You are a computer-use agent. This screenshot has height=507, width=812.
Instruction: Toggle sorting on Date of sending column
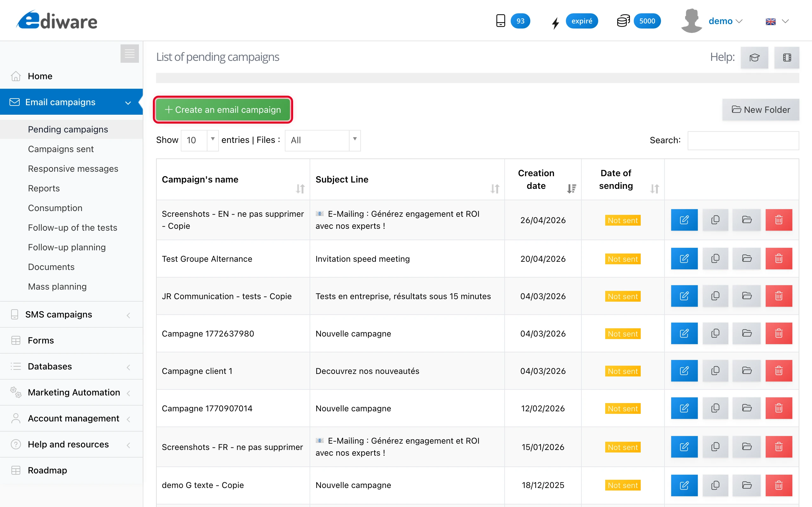654,189
